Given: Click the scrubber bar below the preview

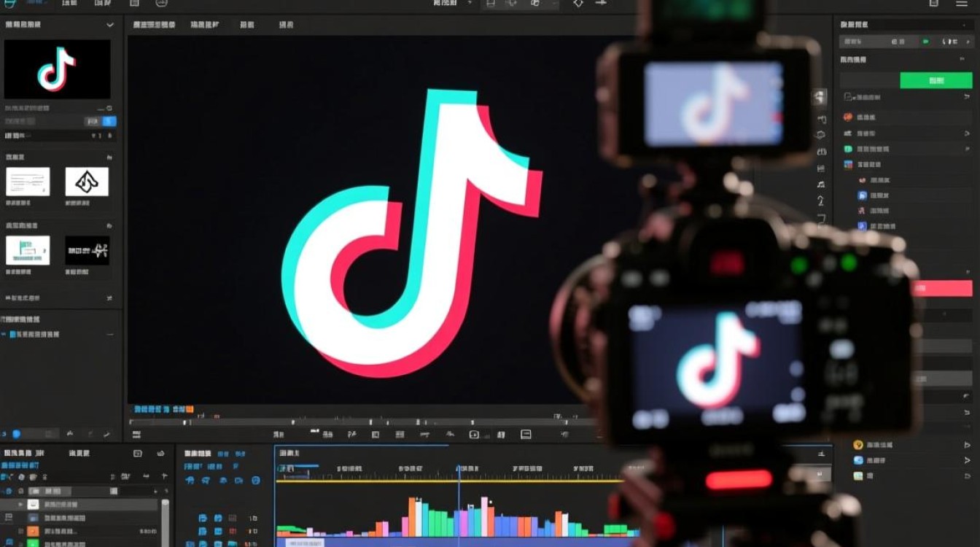Looking at the screenshot, I should [365, 422].
